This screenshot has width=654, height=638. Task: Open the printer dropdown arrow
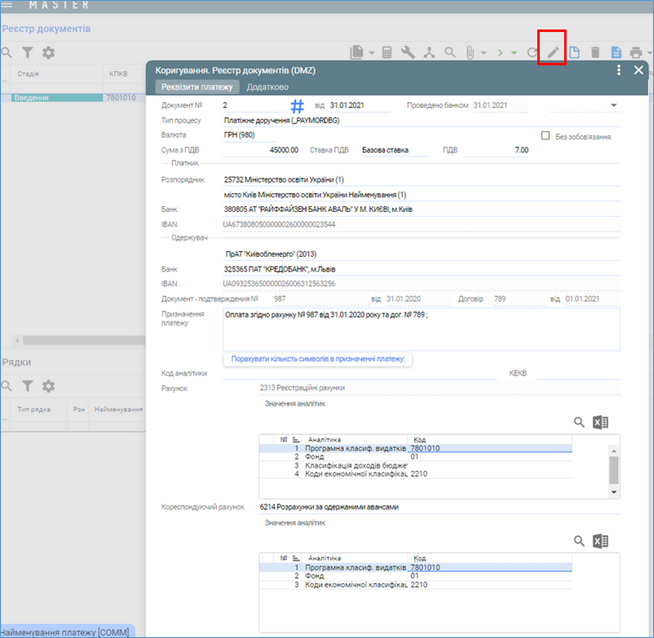click(x=647, y=53)
